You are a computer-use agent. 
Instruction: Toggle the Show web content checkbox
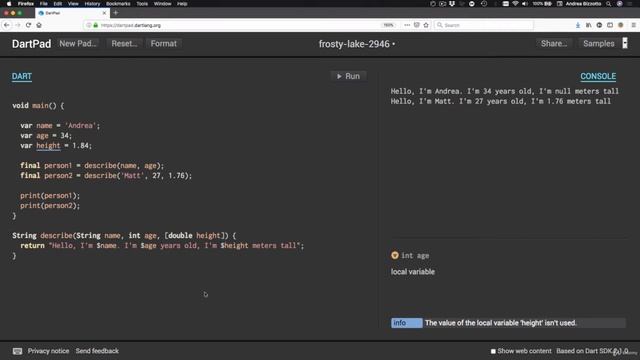(x=493, y=351)
